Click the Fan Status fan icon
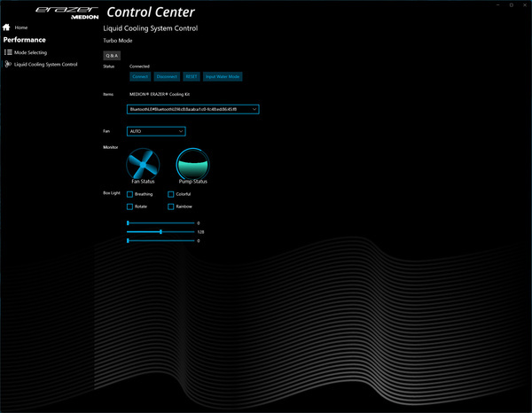The width and height of the screenshot is (532, 413). point(142,163)
